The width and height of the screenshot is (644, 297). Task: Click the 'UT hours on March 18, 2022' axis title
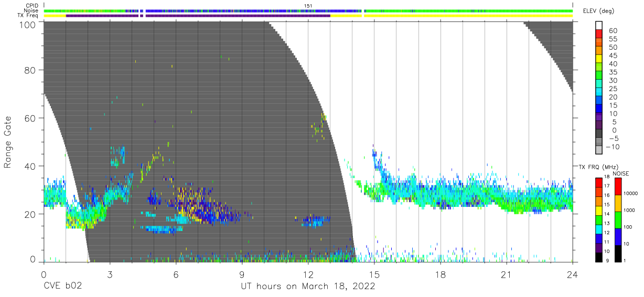pyautogui.click(x=308, y=287)
